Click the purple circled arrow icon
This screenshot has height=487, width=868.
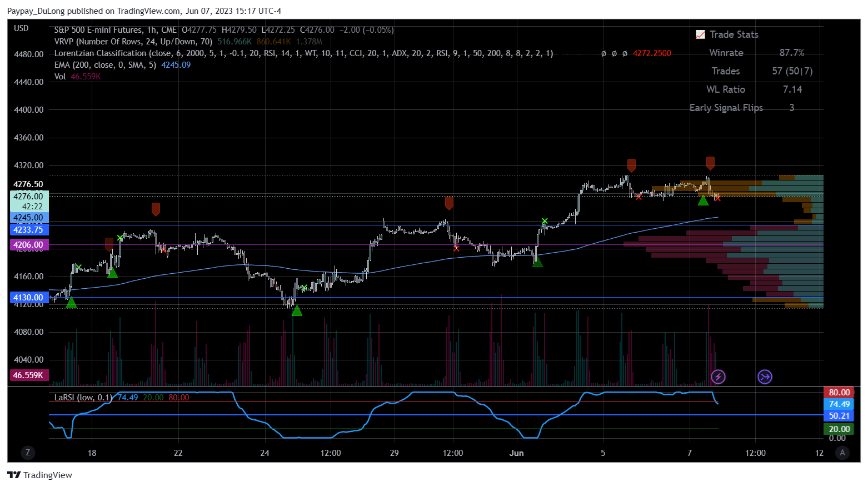coord(765,377)
